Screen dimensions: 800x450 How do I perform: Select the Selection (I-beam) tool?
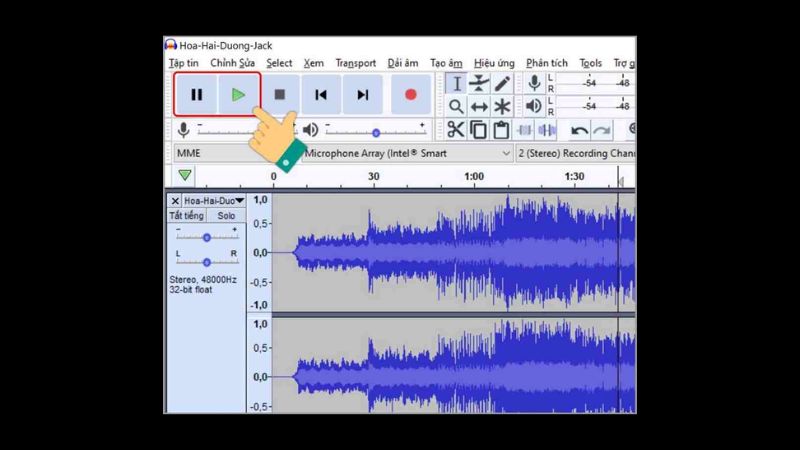coord(457,84)
